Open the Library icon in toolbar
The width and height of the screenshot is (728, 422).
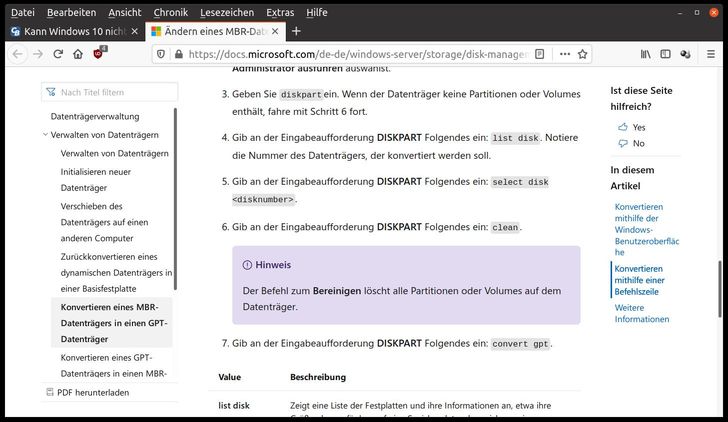pyautogui.click(x=646, y=54)
